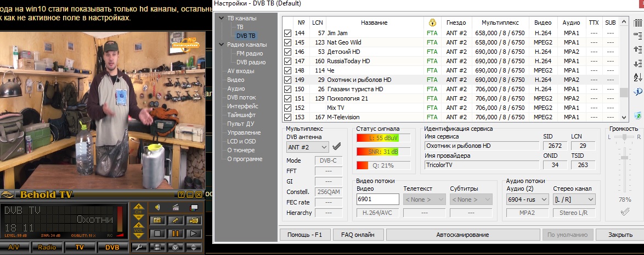Open settings with the wrench icon
The height and width of the screenshot is (255, 644).
pyautogui.click(x=139, y=247)
